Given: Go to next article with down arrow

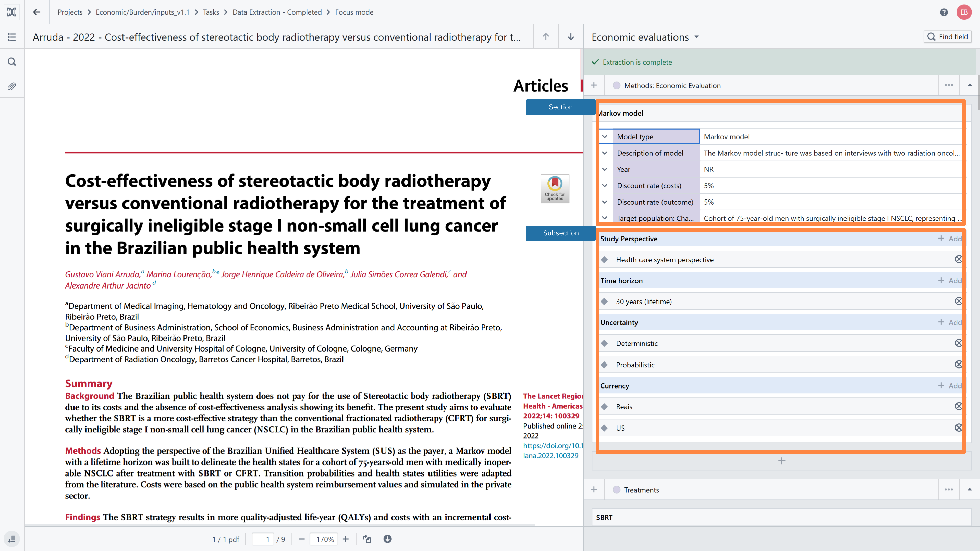Looking at the screenshot, I should coord(571,37).
